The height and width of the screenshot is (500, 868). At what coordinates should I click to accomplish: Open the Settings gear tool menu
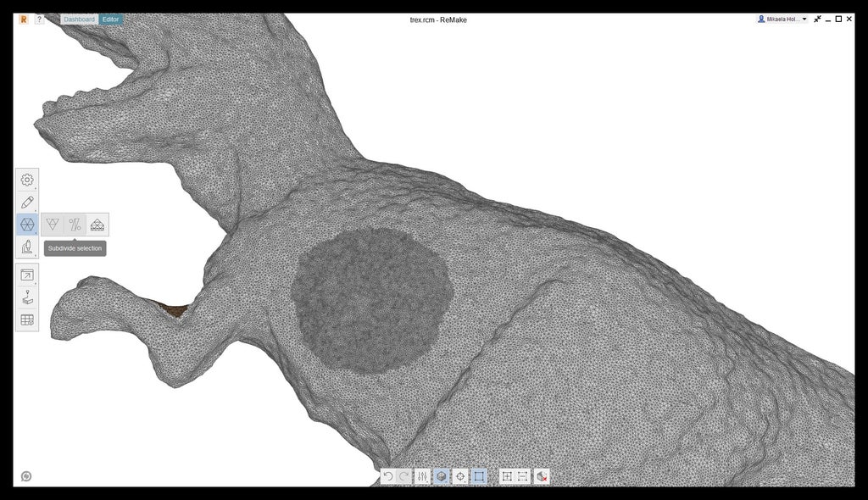27,180
